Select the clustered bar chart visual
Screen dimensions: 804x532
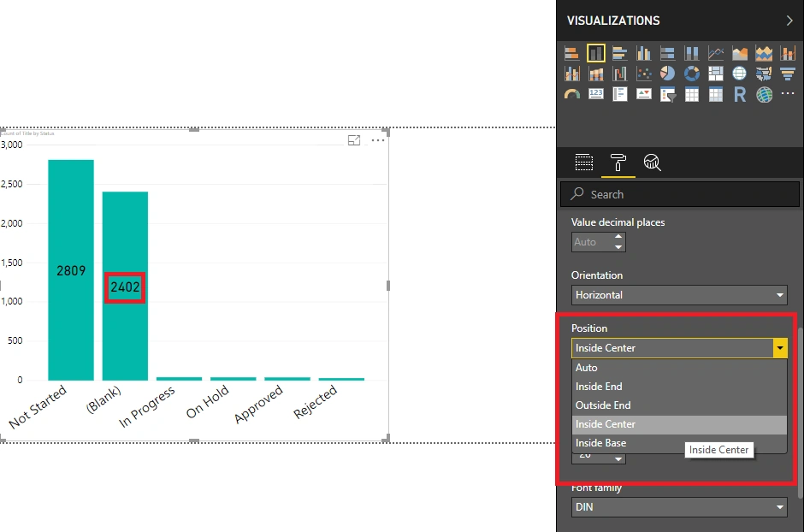620,53
